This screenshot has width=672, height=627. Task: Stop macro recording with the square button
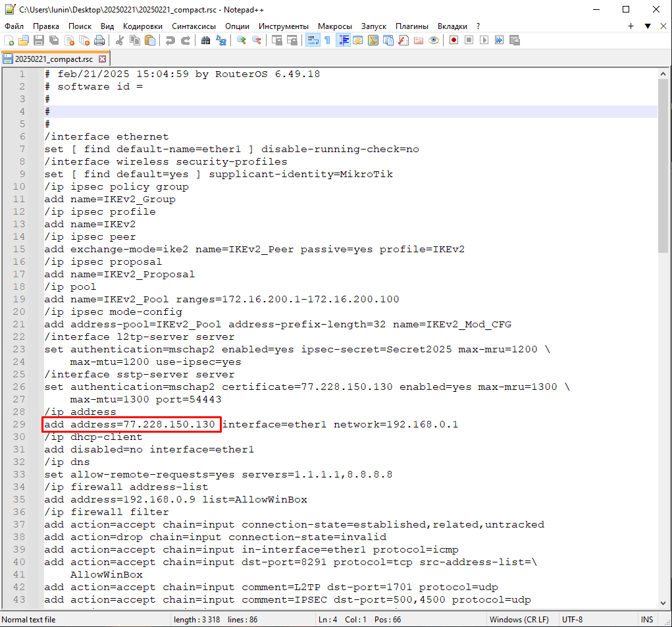pyautogui.click(x=469, y=40)
